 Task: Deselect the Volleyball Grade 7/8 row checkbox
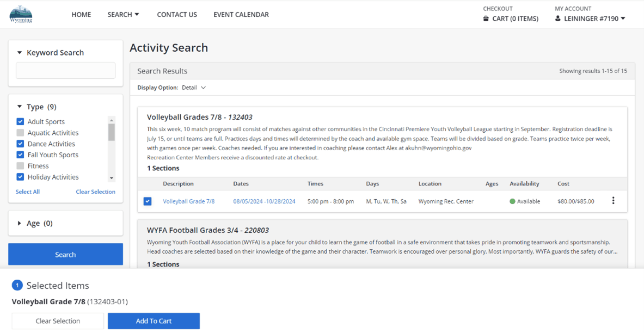pyautogui.click(x=148, y=201)
